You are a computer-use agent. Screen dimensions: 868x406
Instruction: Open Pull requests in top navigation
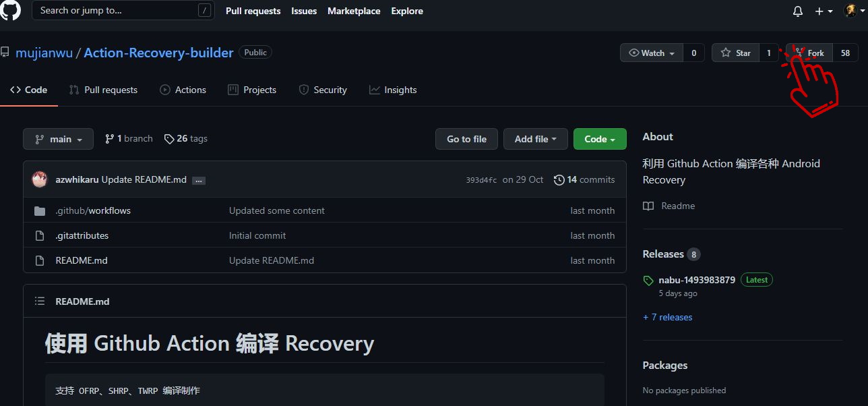[x=253, y=11]
